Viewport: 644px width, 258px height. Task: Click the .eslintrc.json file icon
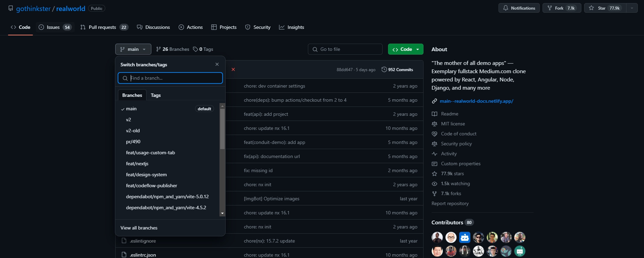click(124, 255)
